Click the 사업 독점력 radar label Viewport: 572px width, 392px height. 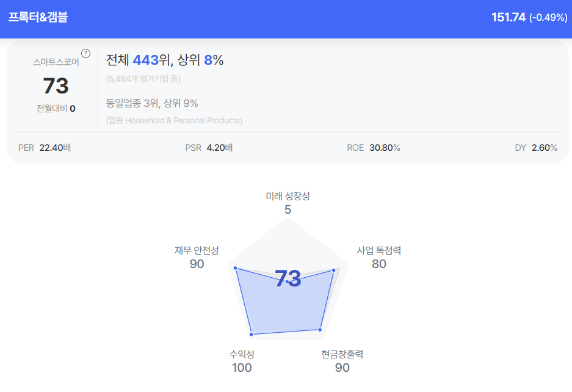pos(378,250)
